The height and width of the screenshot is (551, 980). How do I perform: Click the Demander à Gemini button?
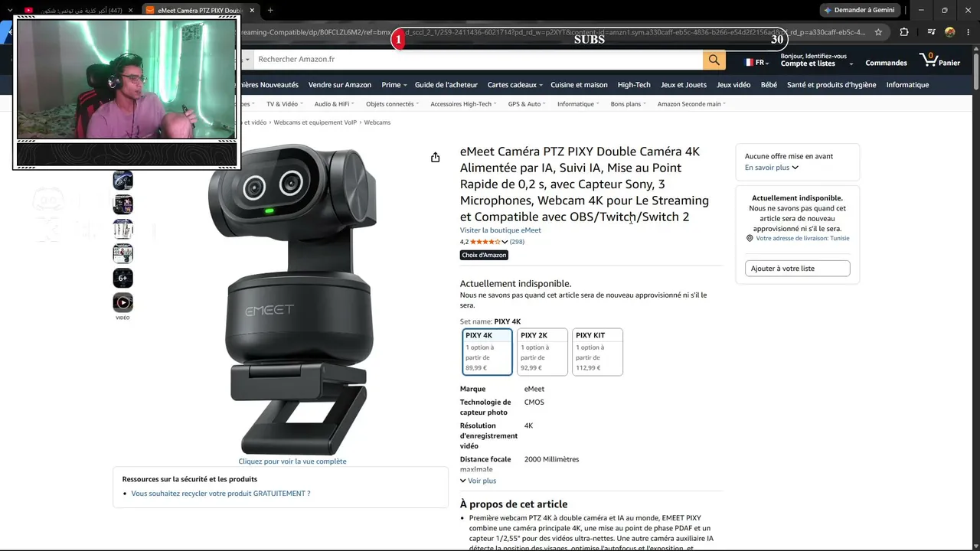(x=860, y=10)
